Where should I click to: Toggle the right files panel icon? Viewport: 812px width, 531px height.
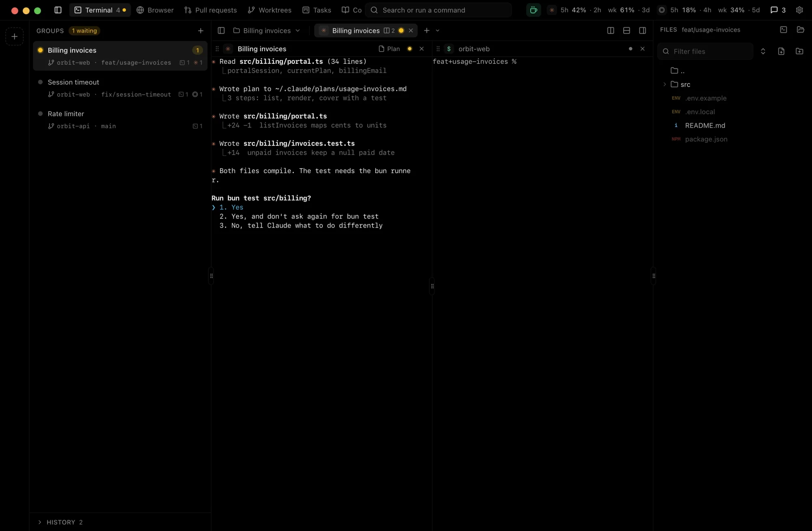(x=642, y=30)
